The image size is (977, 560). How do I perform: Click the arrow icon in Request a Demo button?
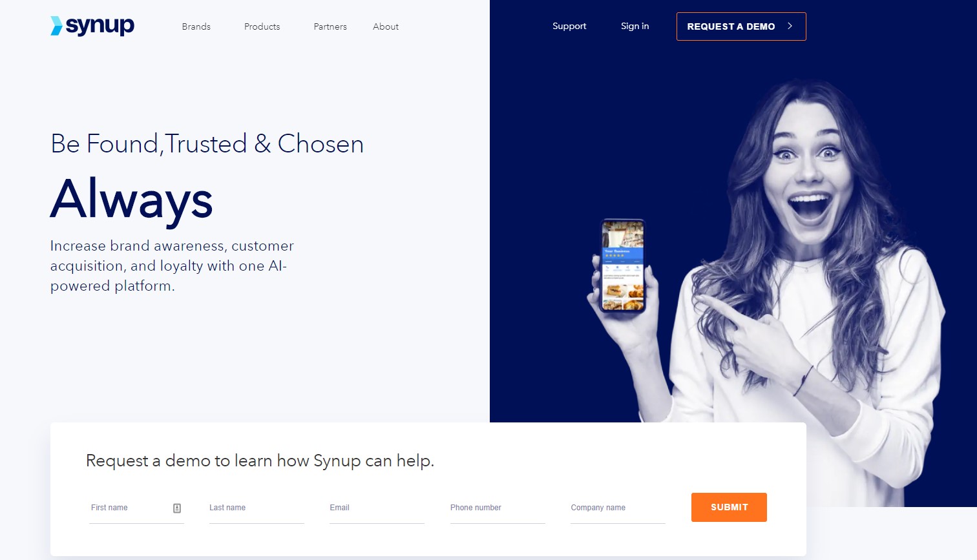pyautogui.click(x=790, y=26)
